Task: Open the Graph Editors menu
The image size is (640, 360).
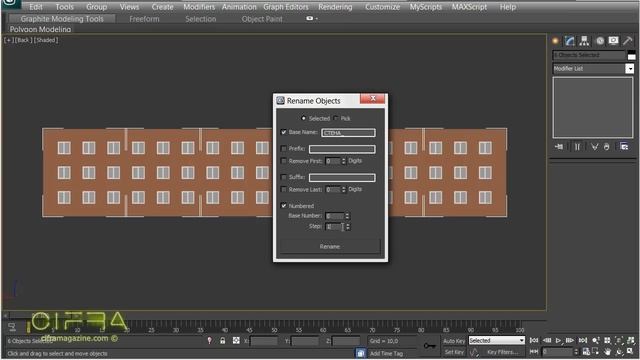Action: click(x=286, y=7)
